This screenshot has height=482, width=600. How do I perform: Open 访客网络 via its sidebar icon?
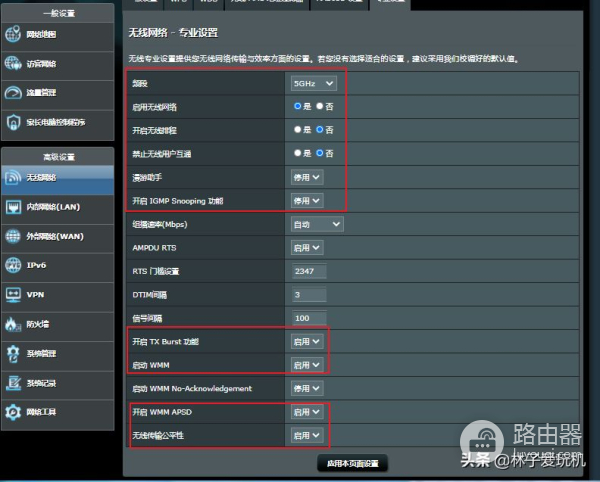click(14, 64)
